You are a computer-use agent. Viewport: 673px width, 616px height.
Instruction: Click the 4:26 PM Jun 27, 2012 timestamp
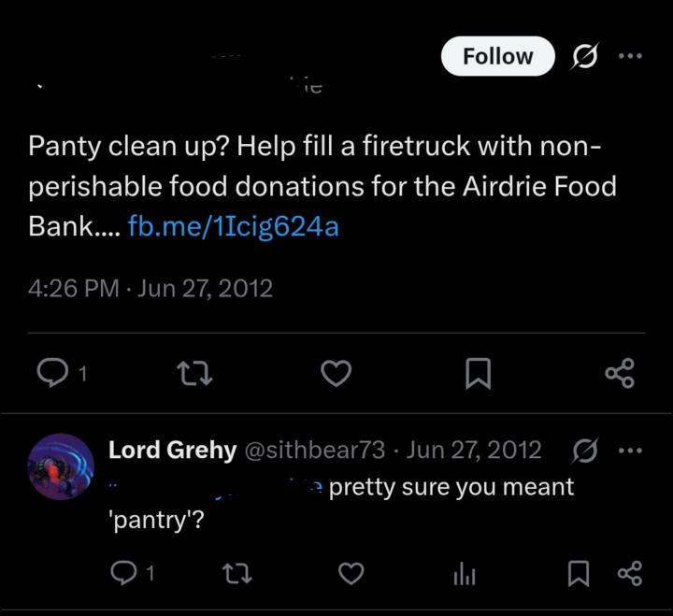point(150,288)
